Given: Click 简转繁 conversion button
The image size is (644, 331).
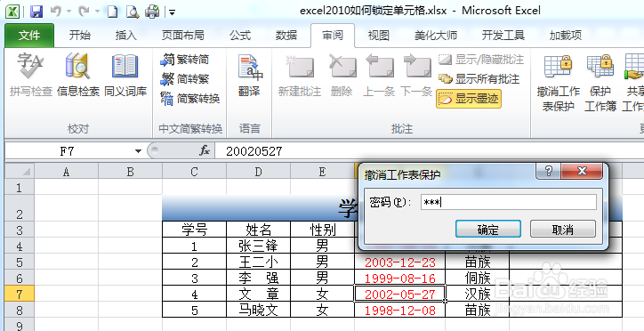Looking at the screenshot, I should pos(185,79).
